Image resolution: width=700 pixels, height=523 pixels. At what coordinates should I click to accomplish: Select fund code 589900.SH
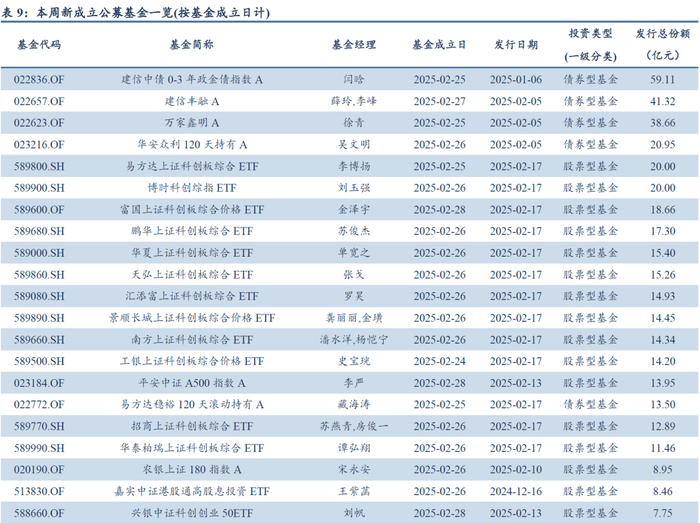pyautogui.click(x=39, y=188)
